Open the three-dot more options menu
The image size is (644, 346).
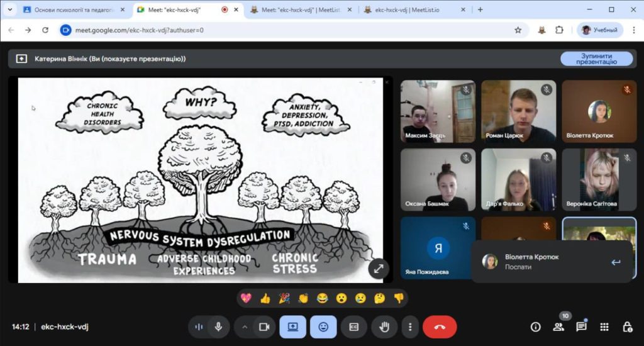pos(410,326)
